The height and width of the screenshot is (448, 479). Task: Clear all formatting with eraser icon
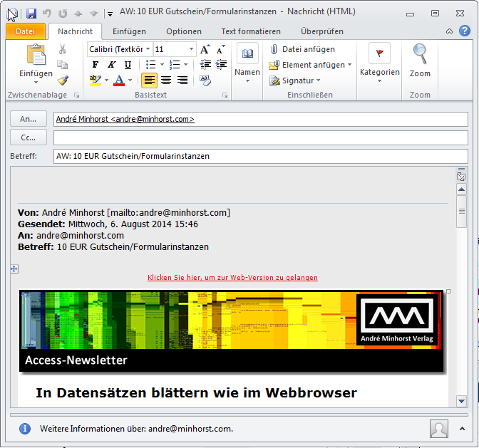pos(205,80)
